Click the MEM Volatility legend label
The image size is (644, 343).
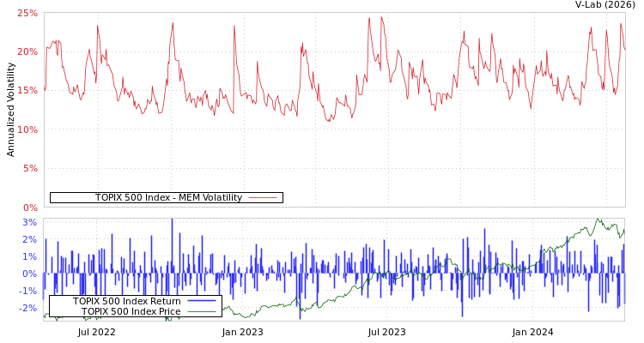click(x=168, y=198)
